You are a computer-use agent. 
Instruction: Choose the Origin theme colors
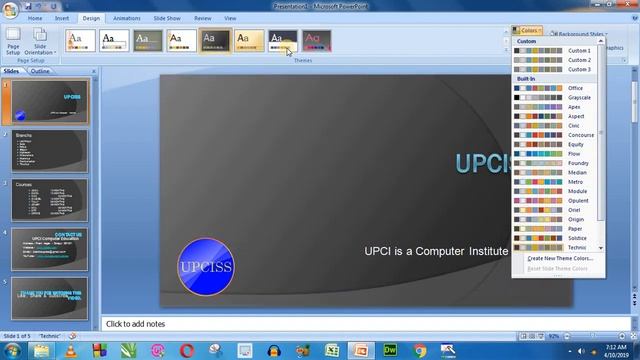[554, 220]
